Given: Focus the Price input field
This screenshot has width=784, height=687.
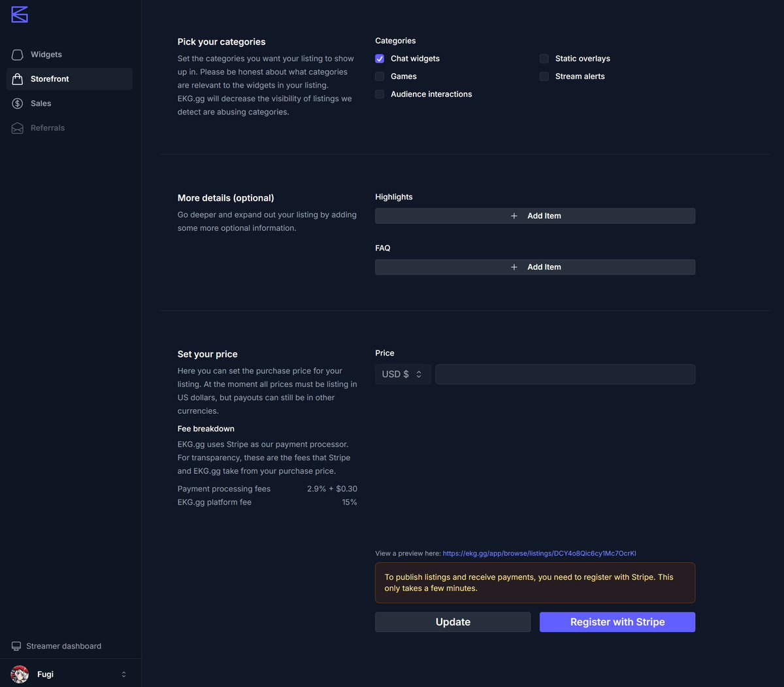Looking at the screenshot, I should pyautogui.click(x=565, y=375).
